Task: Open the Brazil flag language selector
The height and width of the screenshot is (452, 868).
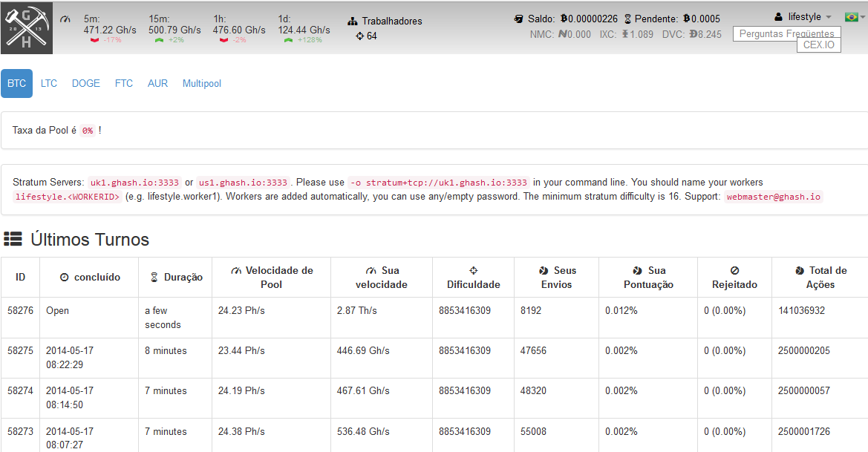Action: [x=854, y=17]
